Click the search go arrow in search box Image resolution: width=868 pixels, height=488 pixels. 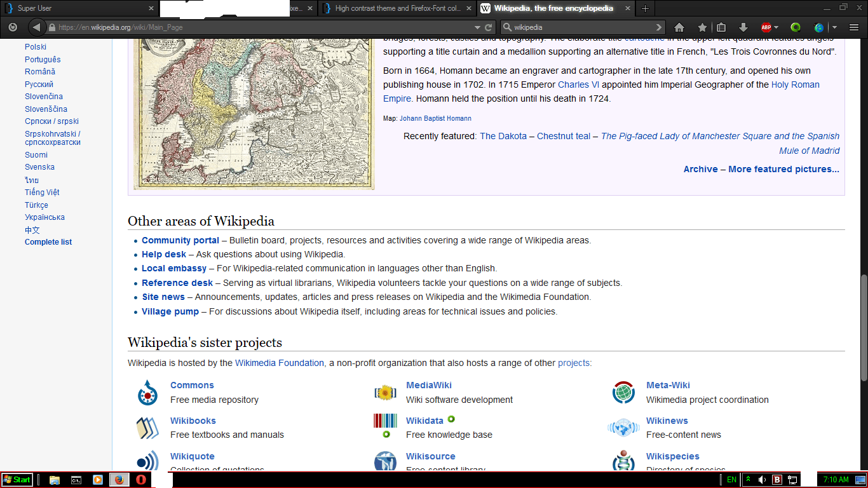pos(659,27)
